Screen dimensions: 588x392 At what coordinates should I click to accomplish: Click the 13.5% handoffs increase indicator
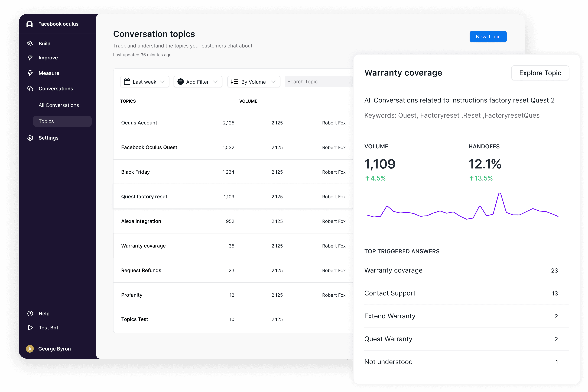[x=481, y=178]
